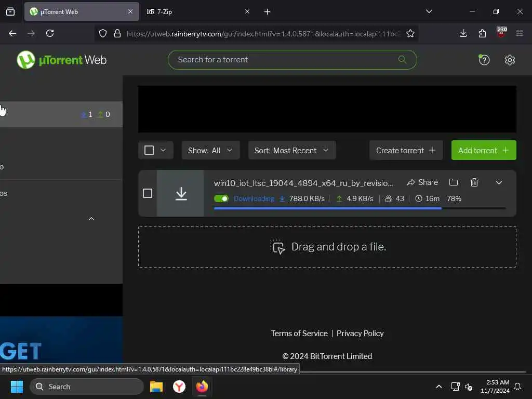Open the clock showing 2:53 AM

[495, 387]
